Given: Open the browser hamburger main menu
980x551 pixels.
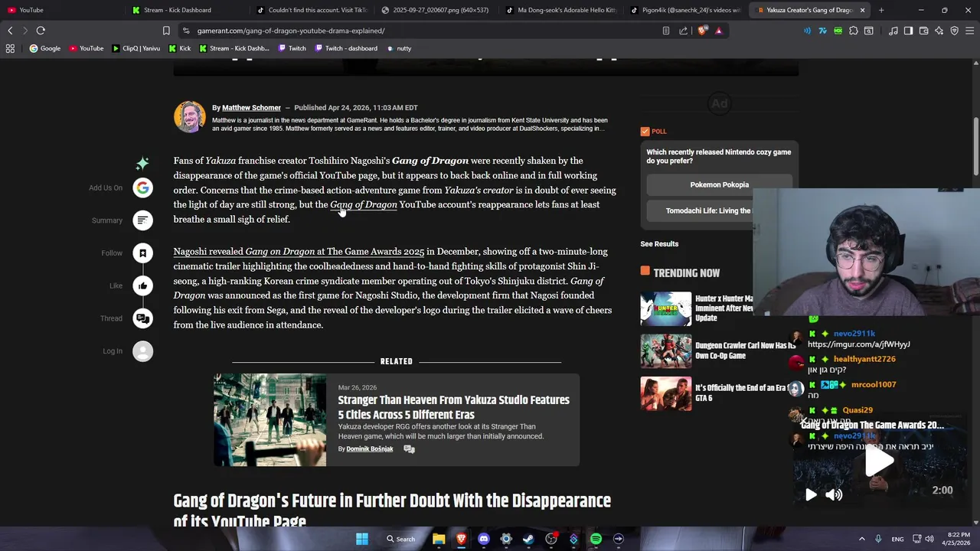Looking at the screenshot, I should (x=969, y=31).
